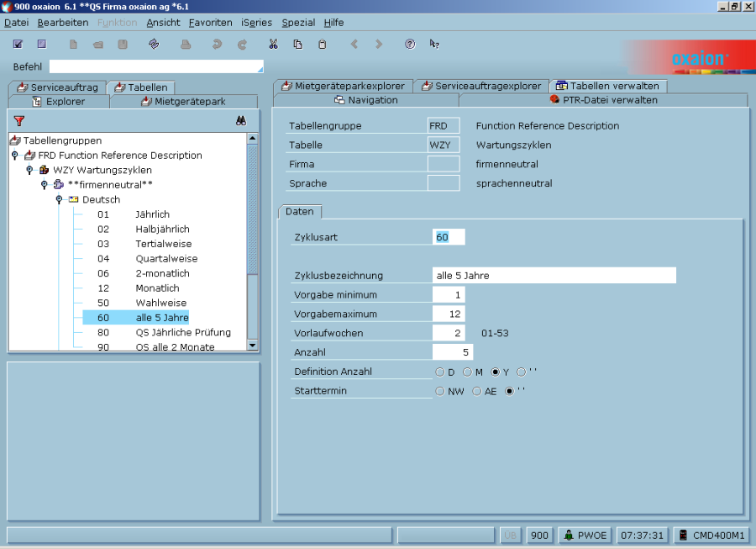Click the question mark help icon
The image size is (756, 549).
410,45
